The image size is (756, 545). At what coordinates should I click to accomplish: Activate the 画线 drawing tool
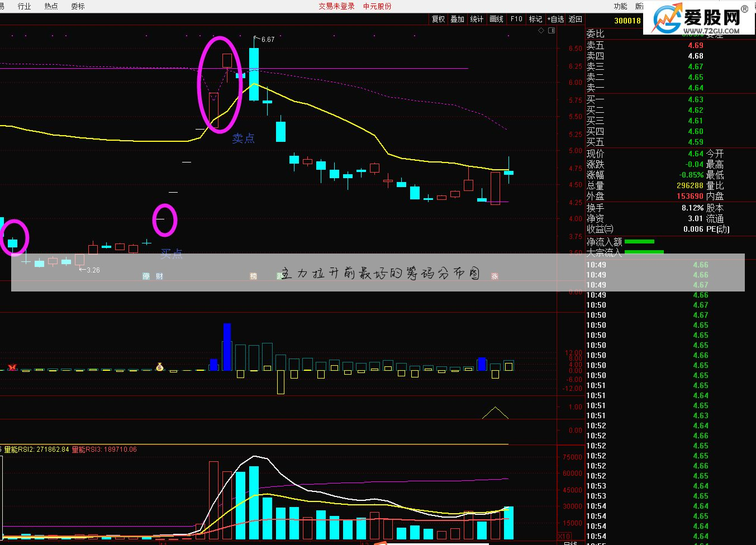[497, 19]
